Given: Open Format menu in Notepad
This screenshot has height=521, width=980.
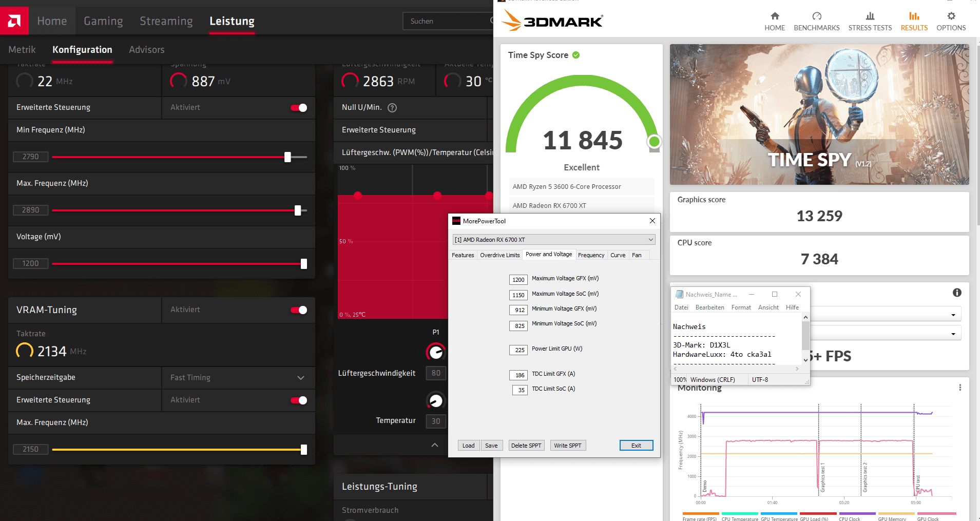Looking at the screenshot, I should (741, 307).
